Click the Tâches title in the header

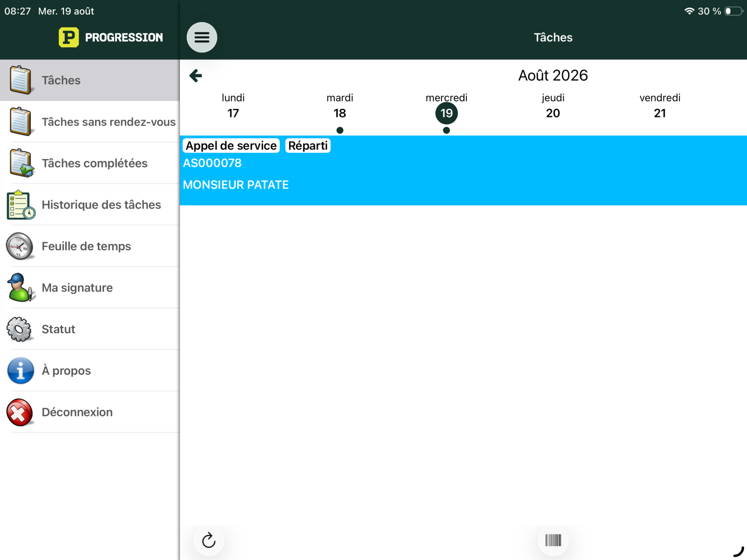pyautogui.click(x=553, y=37)
